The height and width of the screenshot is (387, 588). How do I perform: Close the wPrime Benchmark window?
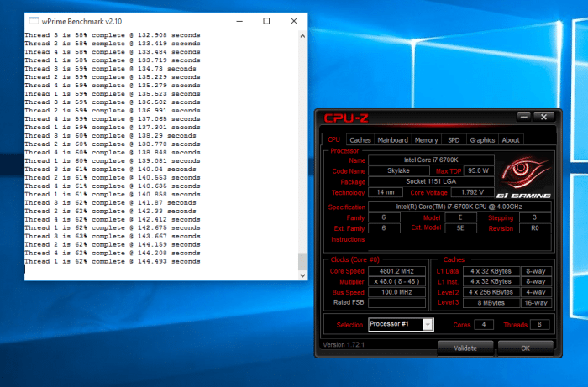[x=294, y=21]
